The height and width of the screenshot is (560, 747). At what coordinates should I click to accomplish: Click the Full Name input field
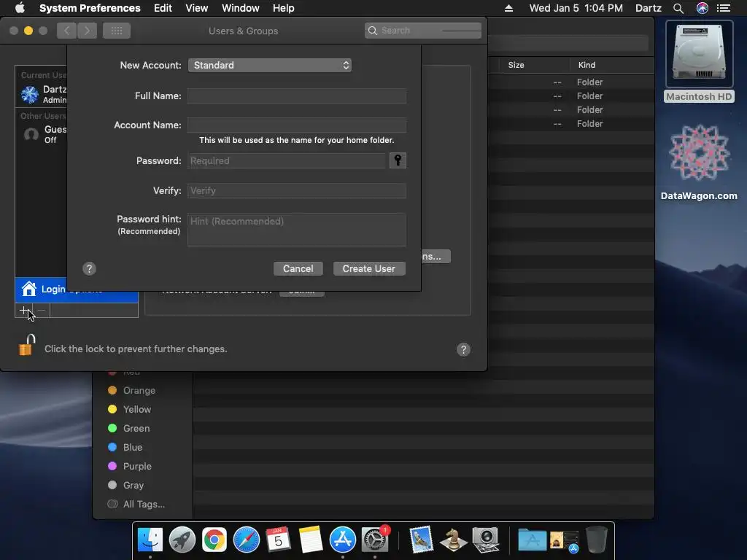tap(296, 96)
